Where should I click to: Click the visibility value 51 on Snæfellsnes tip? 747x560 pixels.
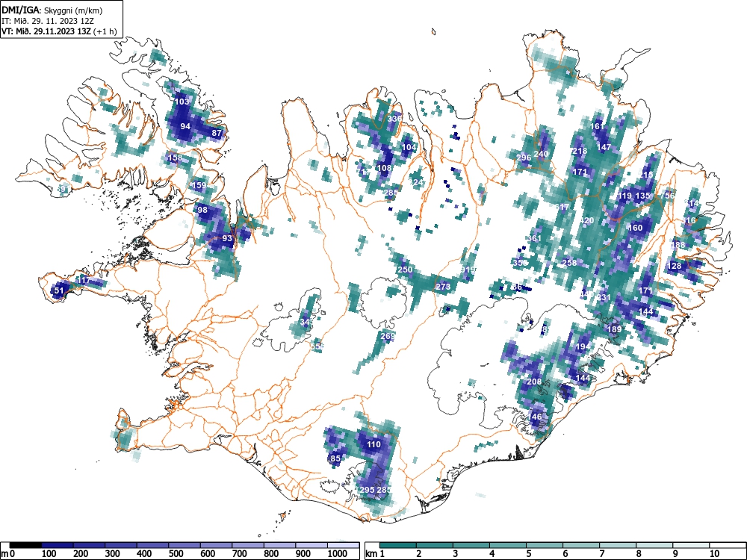point(59,290)
